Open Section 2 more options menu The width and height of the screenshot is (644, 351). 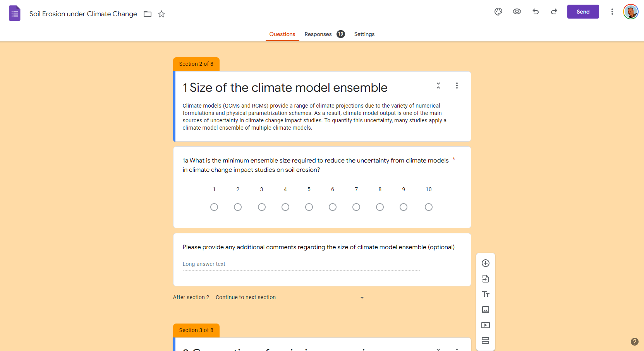point(457,86)
